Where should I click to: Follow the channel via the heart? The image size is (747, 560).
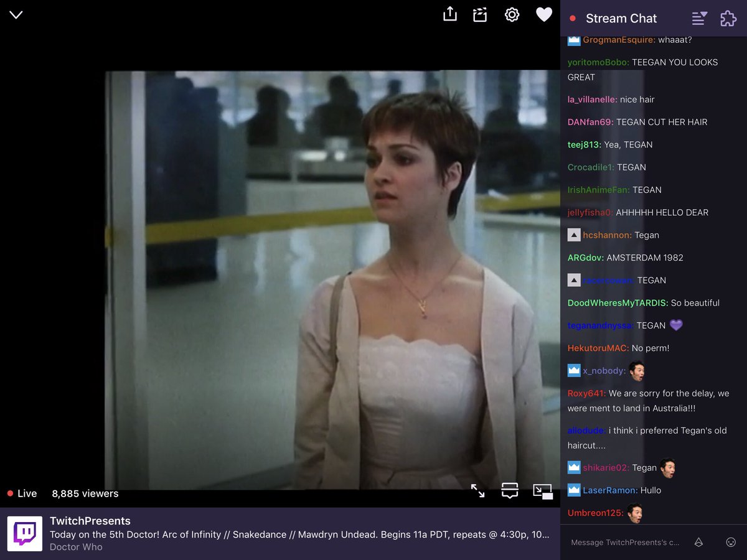pos(543,14)
